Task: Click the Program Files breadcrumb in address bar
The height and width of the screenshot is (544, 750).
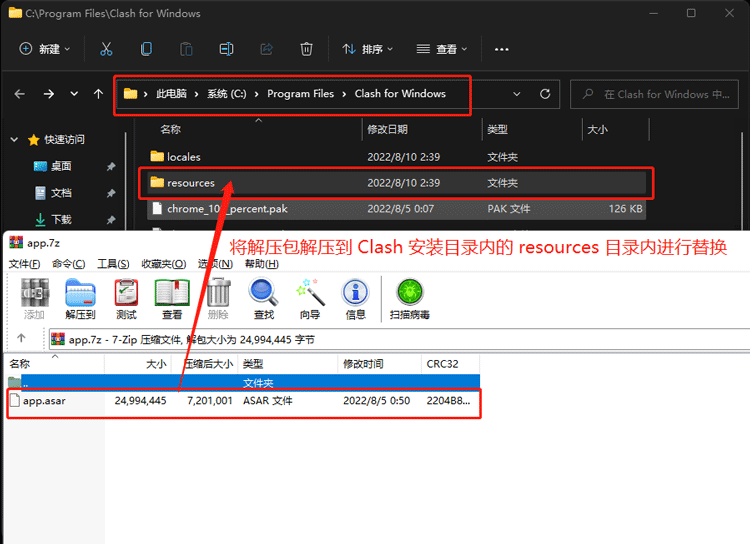Action: [x=300, y=94]
